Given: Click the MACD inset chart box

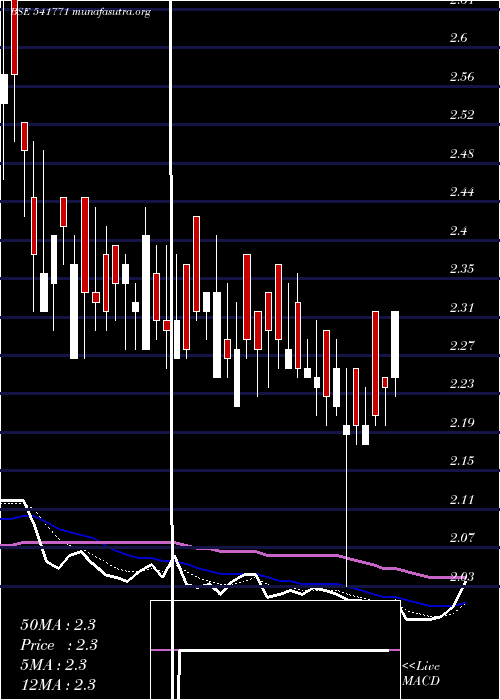Looking at the screenshot, I should click(x=275, y=650).
